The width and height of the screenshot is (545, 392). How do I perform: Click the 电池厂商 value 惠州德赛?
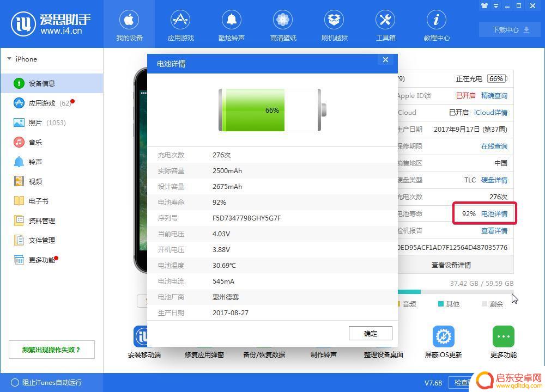pos(226,297)
